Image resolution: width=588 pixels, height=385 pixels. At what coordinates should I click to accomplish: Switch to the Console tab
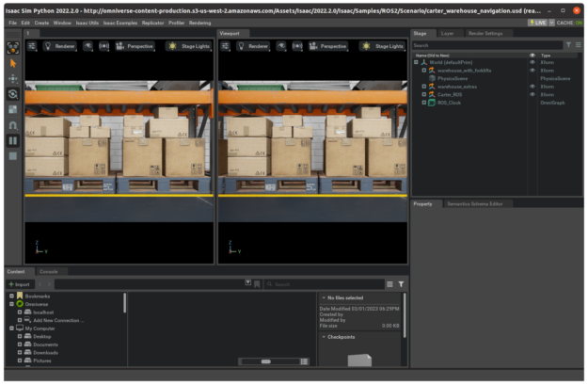click(x=49, y=272)
